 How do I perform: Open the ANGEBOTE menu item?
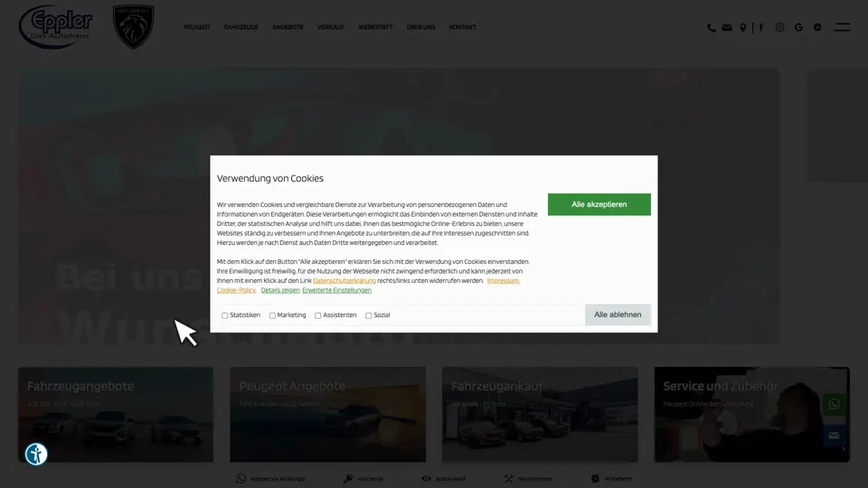(288, 27)
